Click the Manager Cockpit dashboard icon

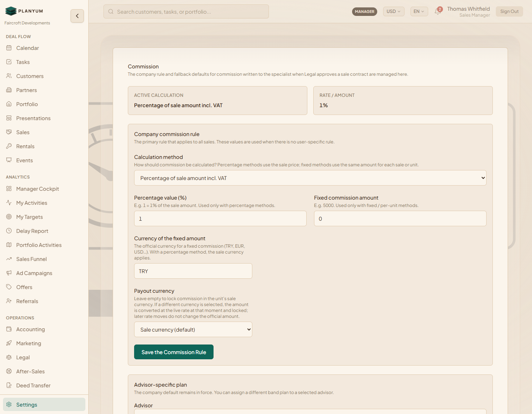click(x=9, y=189)
